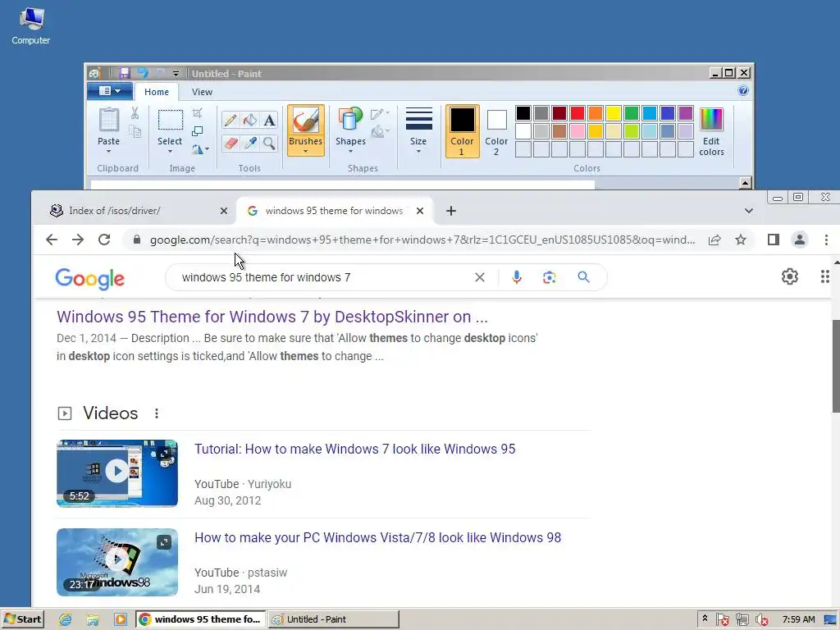The width and height of the screenshot is (840, 630).
Task: Clear the Google search box text
Action: (479, 277)
